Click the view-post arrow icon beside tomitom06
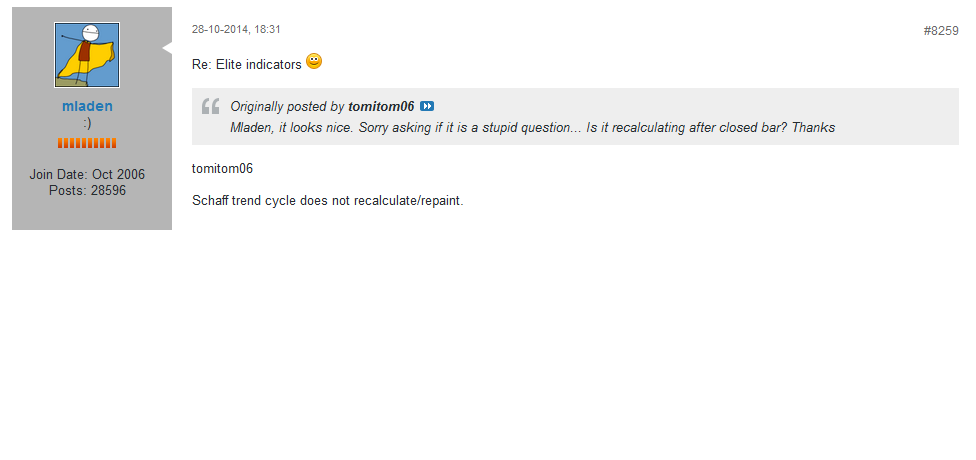The width and height of the screenshot is (976, 460). click(427, 106)
